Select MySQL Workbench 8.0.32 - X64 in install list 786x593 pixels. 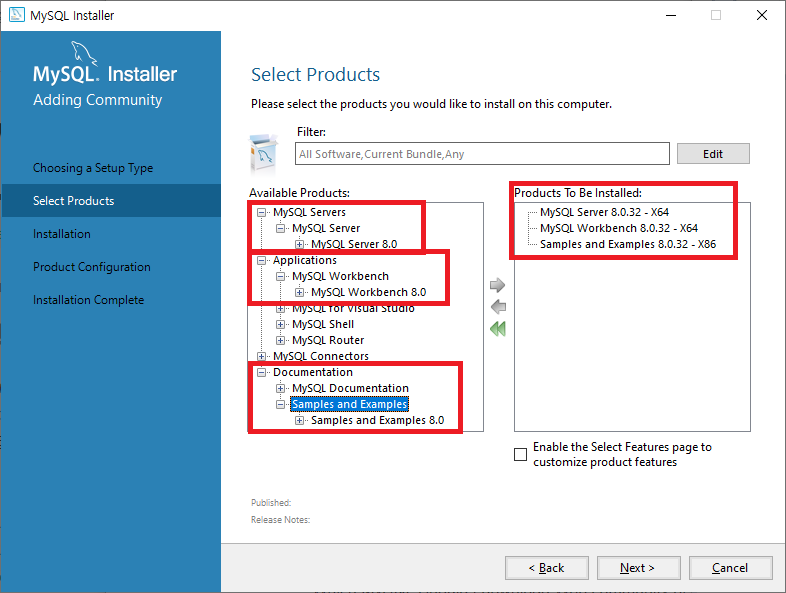click(x=619, y=229)
